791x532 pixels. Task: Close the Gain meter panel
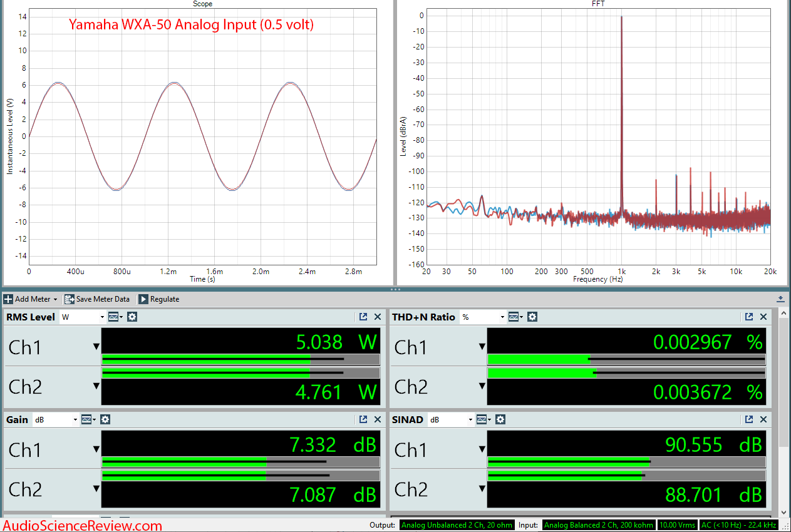(378, 419)
